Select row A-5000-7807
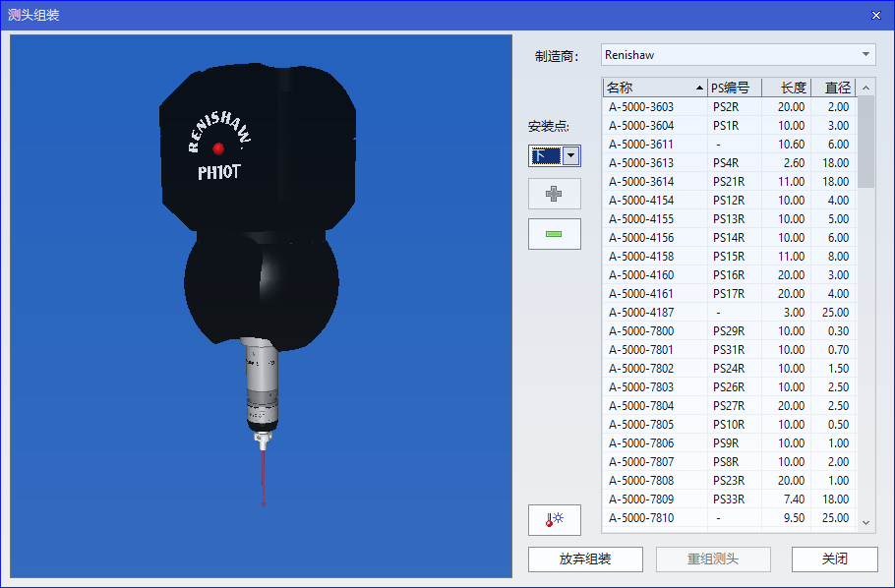This screenshot has width=895, height=588. point(730,462)
